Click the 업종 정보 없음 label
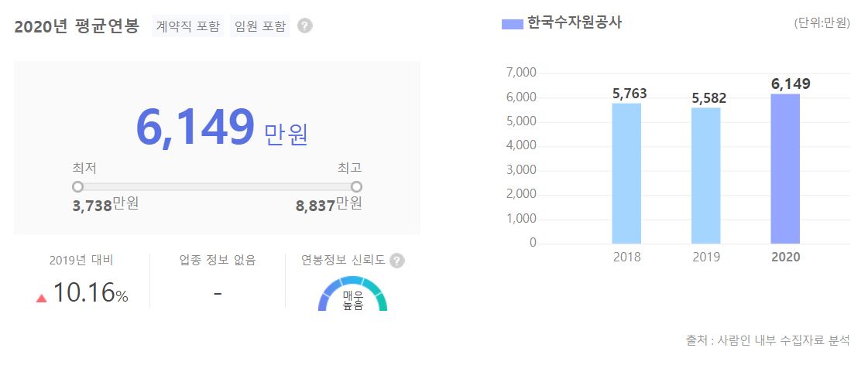The height and width of the screenshot is (365, 868). 218,260
